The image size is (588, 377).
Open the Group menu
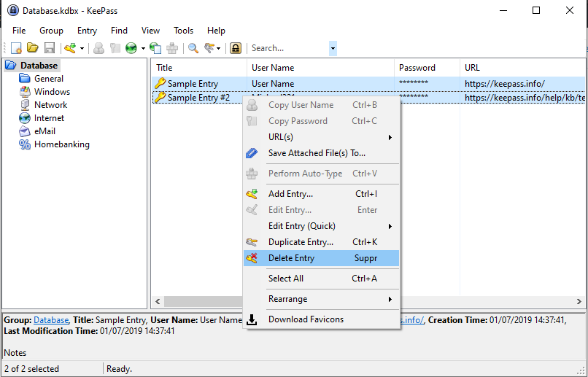(51, 31)
